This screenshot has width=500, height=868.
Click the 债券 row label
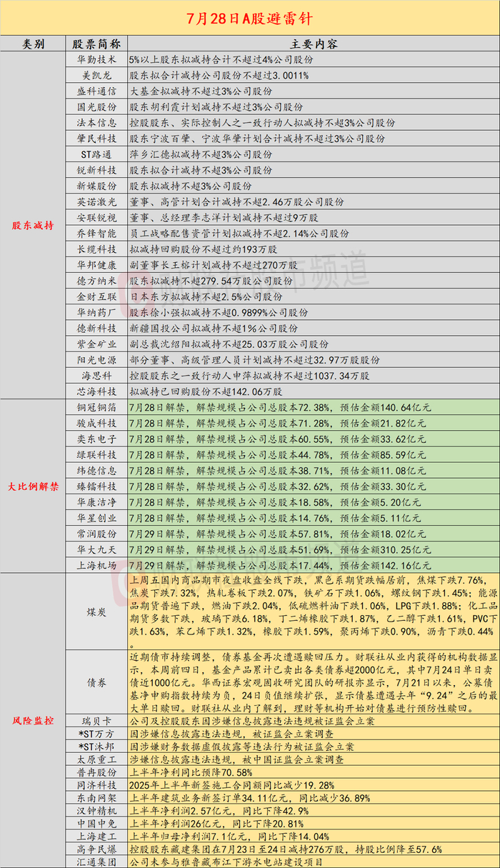pyautogui.click(x=96, y=682)
